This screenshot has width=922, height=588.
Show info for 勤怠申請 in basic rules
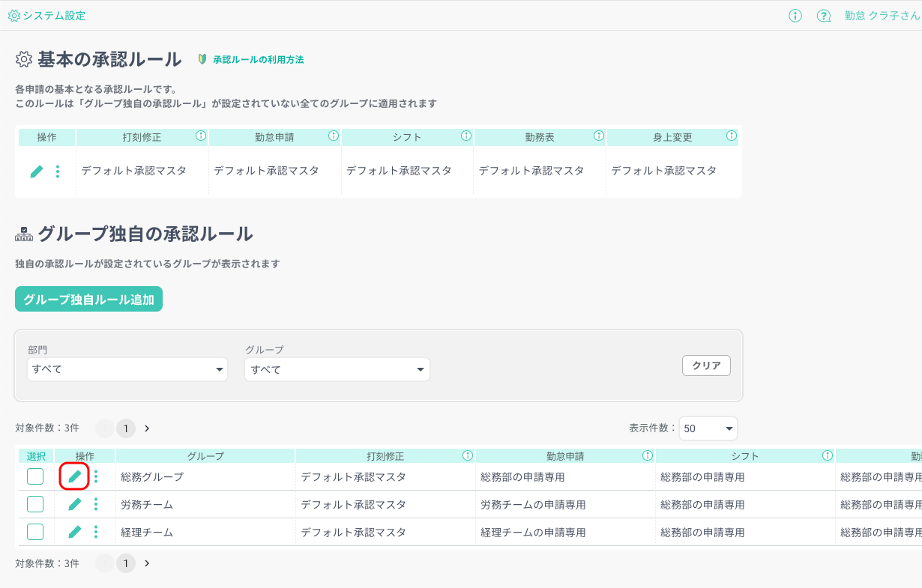[x=333, y=136]
